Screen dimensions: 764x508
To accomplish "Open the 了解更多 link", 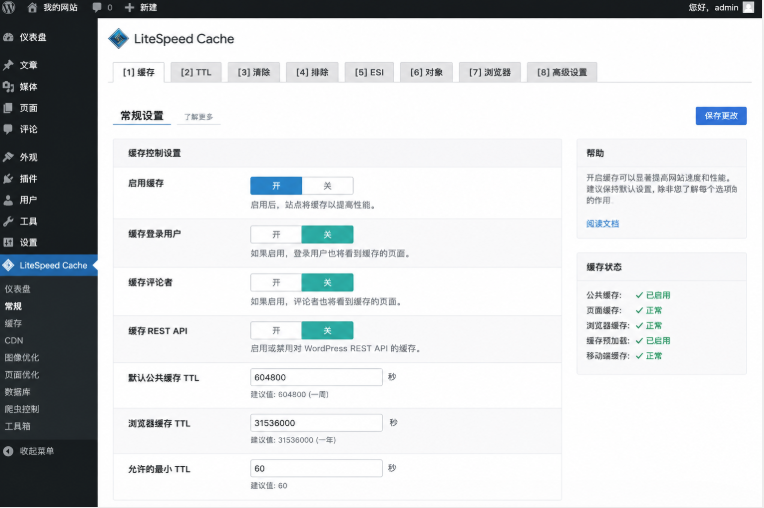I will pyautogui.click(x=198, y=116).
